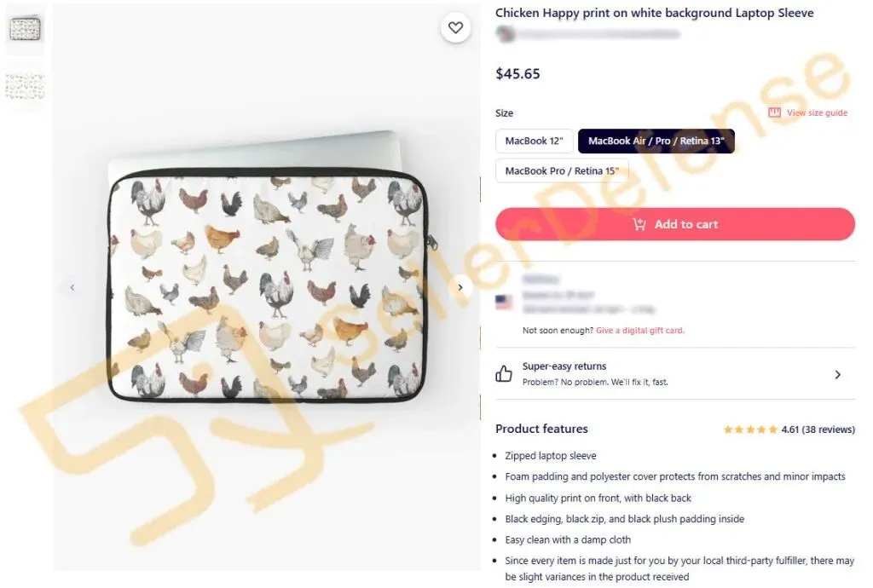Show next product image arrow
The width and height of the screenshot is (873, 588).
[460, 287]
